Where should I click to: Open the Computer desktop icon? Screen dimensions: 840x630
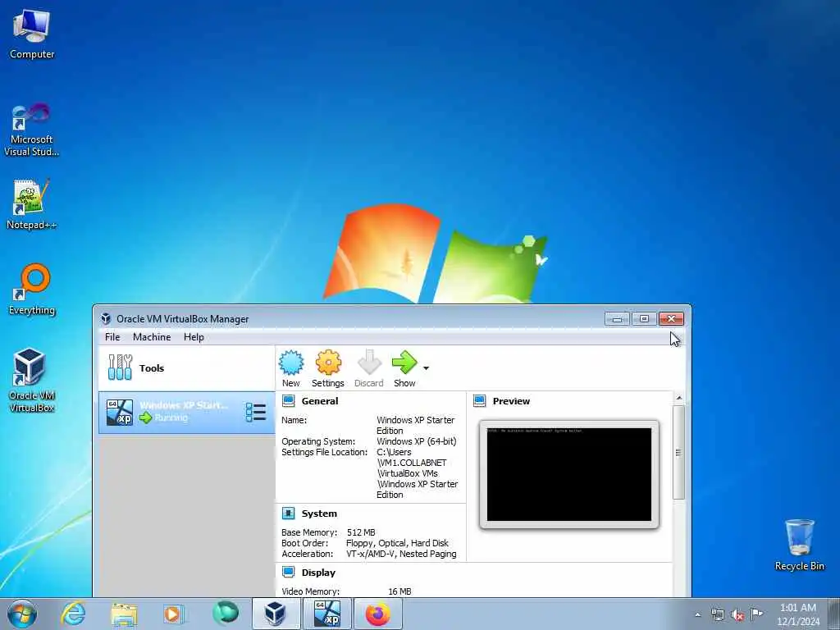pyautogui.click(x=32, y=34)
